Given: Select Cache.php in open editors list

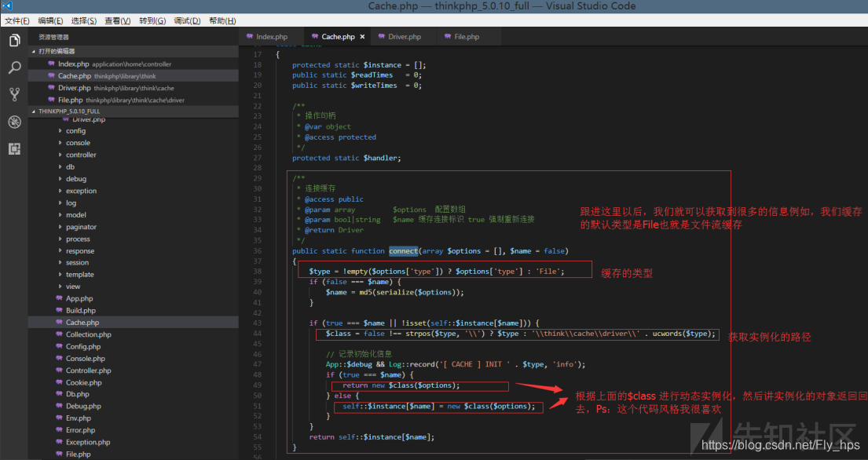Looking at the screenshot, I should 133,75.
